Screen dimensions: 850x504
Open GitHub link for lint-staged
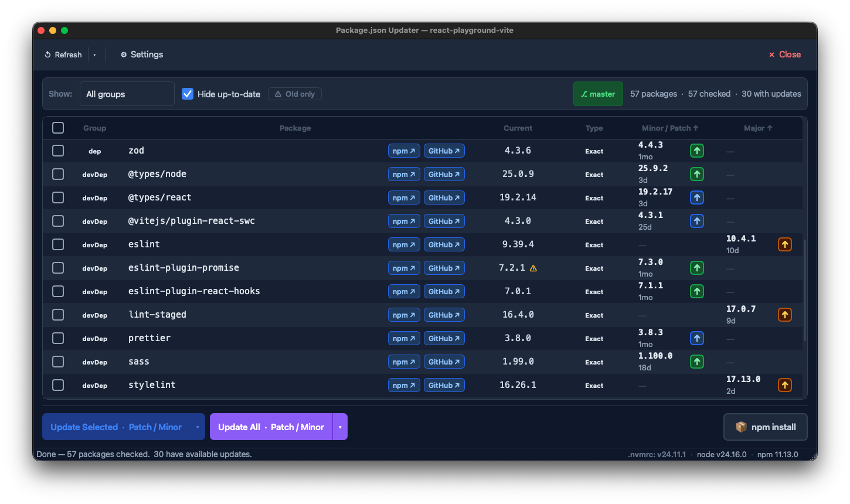coord(444,315)
